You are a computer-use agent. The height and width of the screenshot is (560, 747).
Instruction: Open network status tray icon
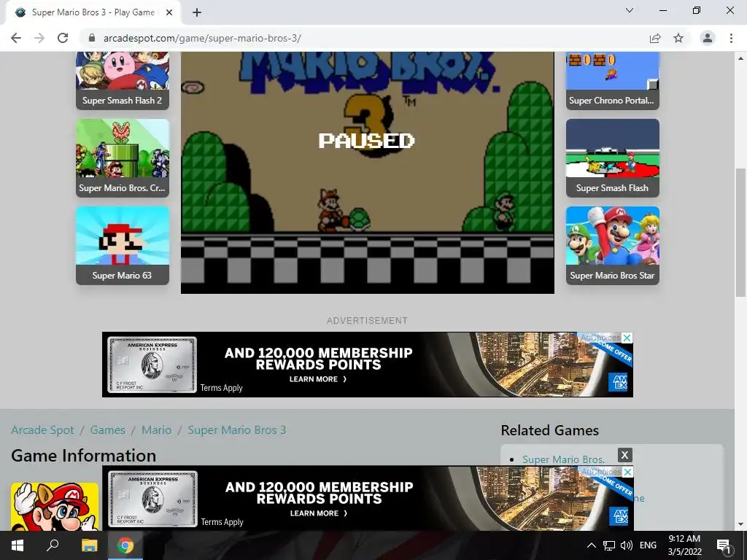(609, 545)
